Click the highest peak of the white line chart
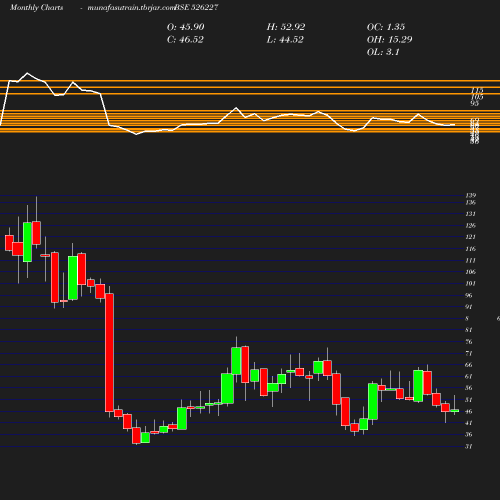Screen dimensions: 500x500 [27, 73]
